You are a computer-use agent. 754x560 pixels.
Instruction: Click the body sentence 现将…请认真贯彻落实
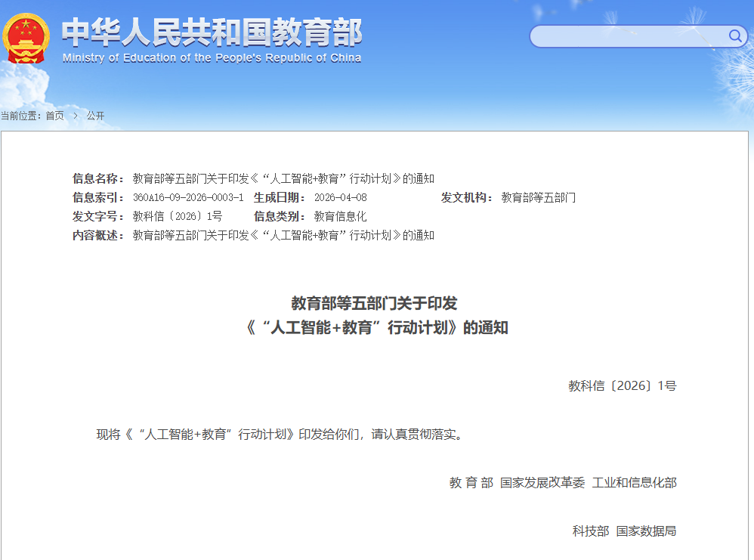280,435
